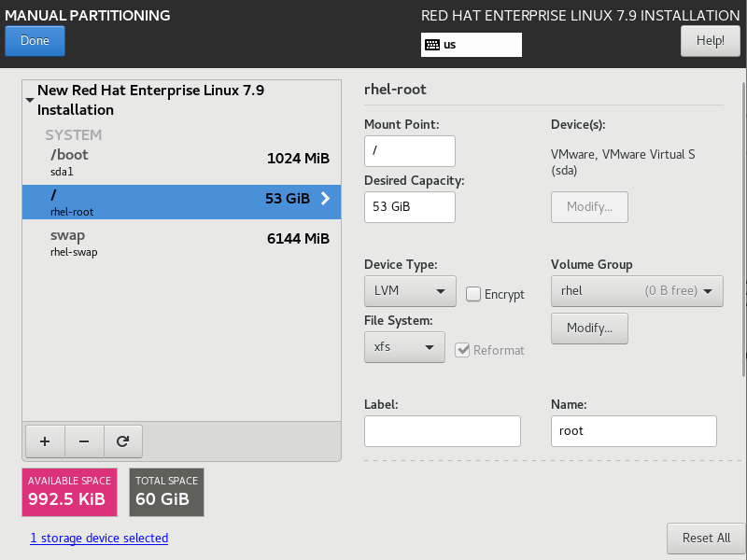Screen dimensions: 747x560
Task: Click the keyboard layout icon
Action: click(432, 45)
